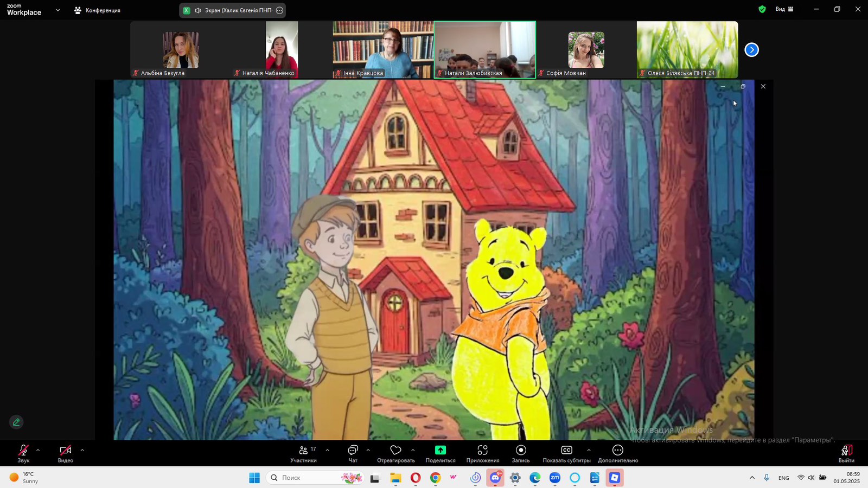Screen dimensions: 868x488
Task: Select Інна Кравцова's video thumbnail
Action: (x=382, y=50)
